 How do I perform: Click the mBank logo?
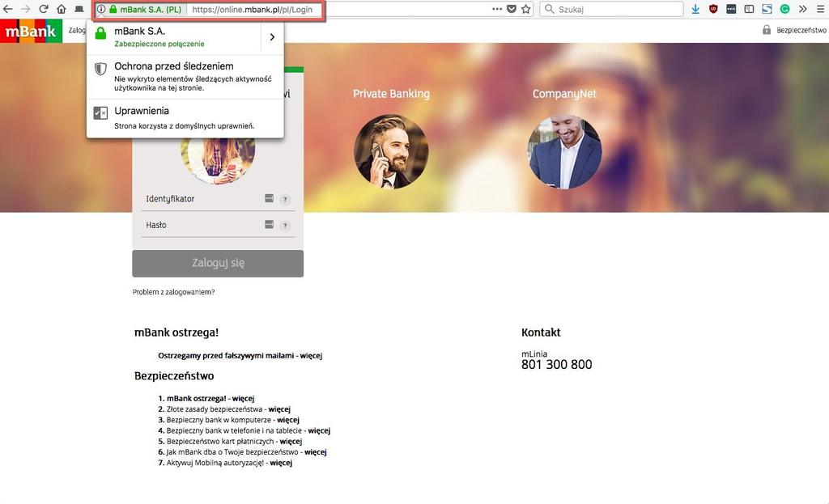coord(32,32)
